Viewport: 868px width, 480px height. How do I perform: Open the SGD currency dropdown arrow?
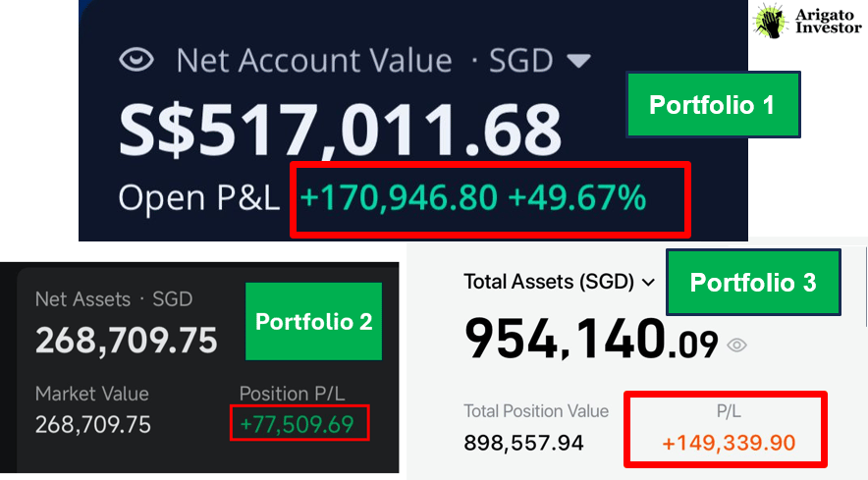coord(579,60)
